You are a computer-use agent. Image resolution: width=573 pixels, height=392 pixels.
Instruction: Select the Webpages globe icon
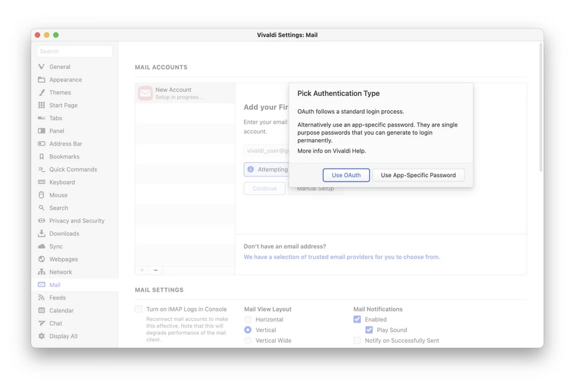pos(41,259)
